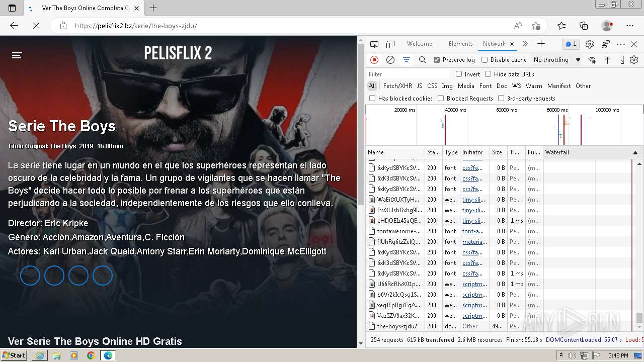Stop recording network log
Image resolution: width=644 pixels, height=362 pixels.
pyautogui.click(x=374, y=60)
